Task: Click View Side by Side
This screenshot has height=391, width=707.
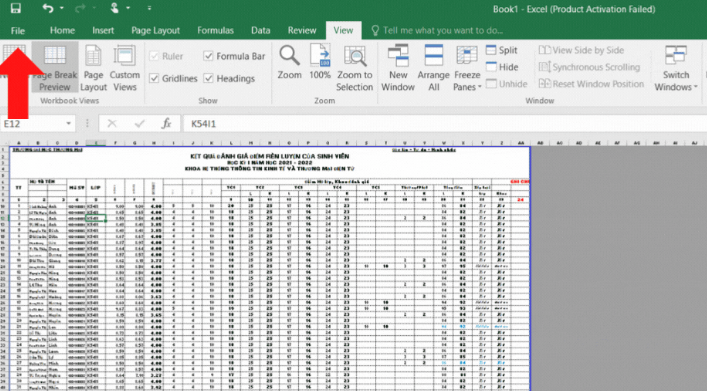Action: pos(582,50)
